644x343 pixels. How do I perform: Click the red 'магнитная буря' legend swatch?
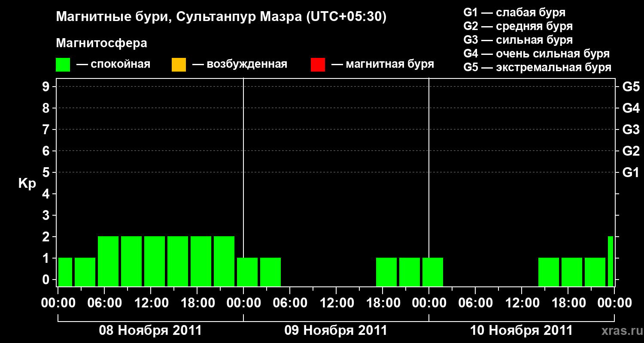(x=318, y=65)
